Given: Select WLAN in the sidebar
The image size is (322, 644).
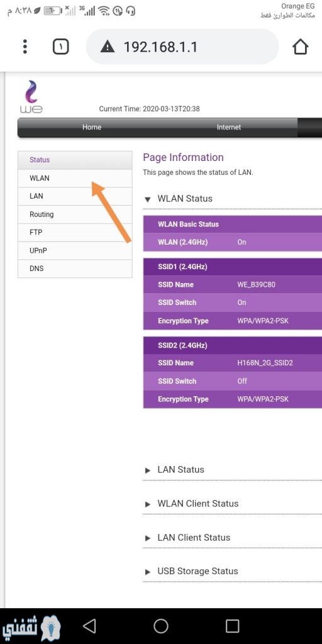Looking at the screenshot, I should pyautogui.click(x=75, y=178).
